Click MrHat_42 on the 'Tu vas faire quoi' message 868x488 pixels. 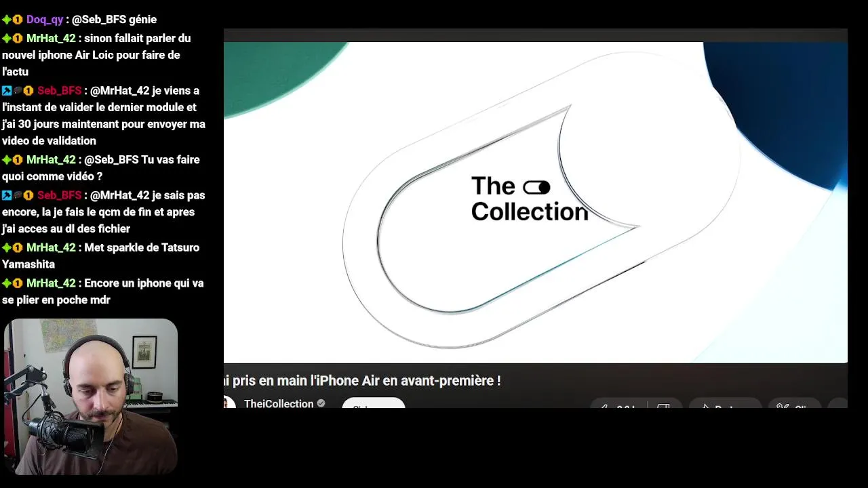pyautogui.click(x=51, y=160)
